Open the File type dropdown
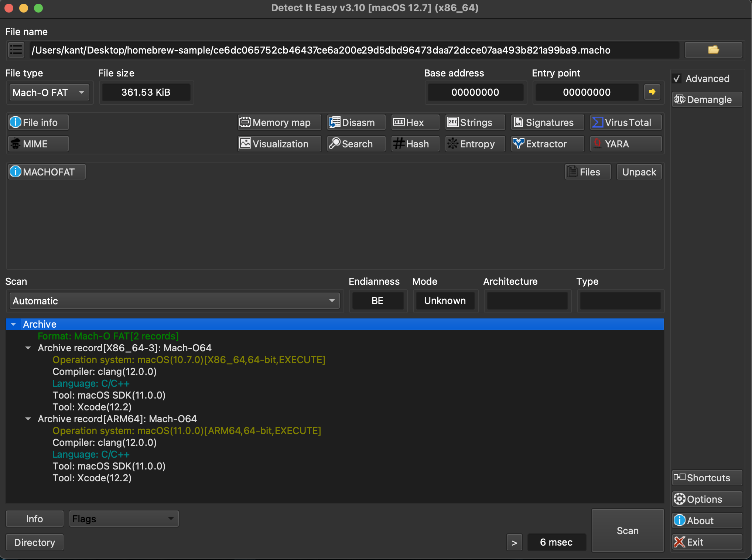This screenshot has height=560, width=752. (49, 92)
